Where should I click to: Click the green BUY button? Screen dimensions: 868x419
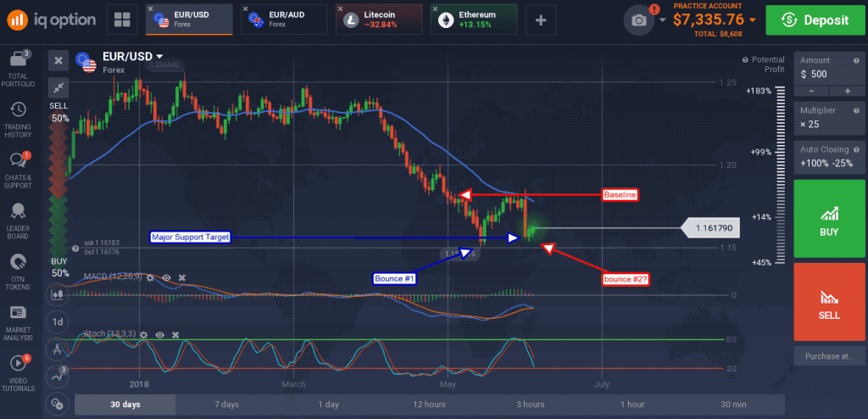click(x=829, y=218)
